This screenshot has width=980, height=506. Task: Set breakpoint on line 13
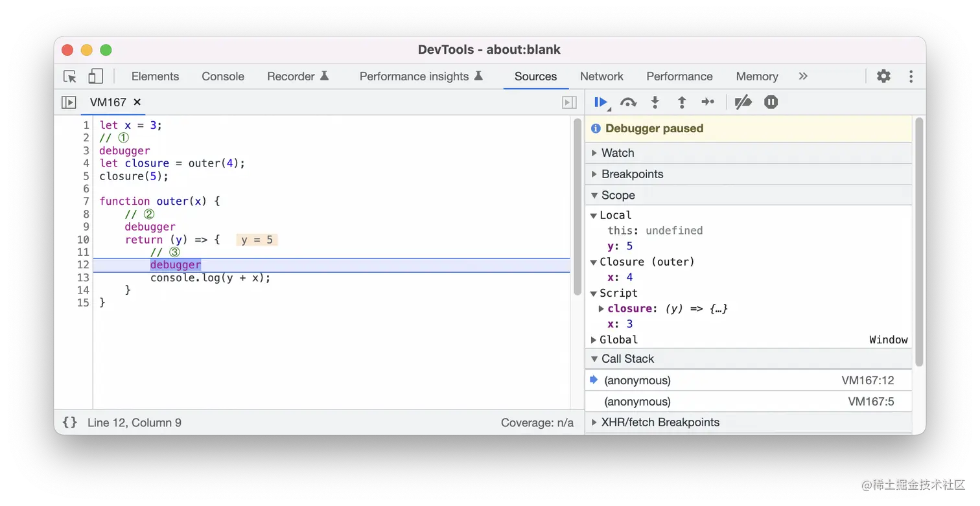click(x=83, y=277)
